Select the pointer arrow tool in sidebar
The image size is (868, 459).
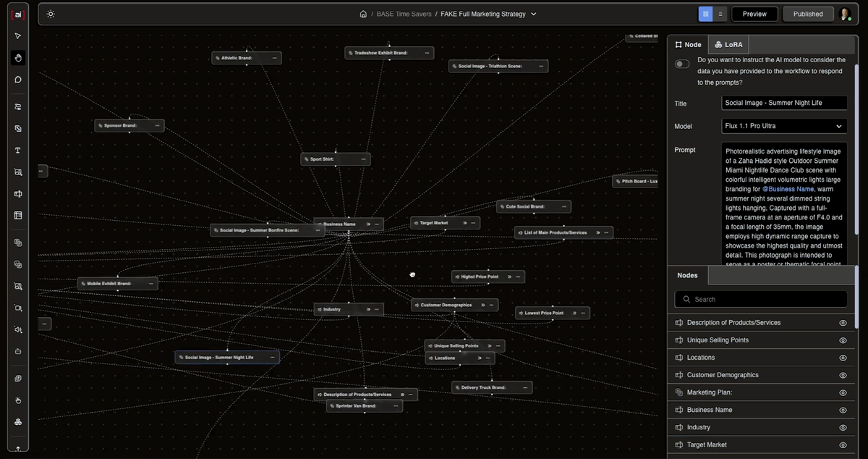18,36
